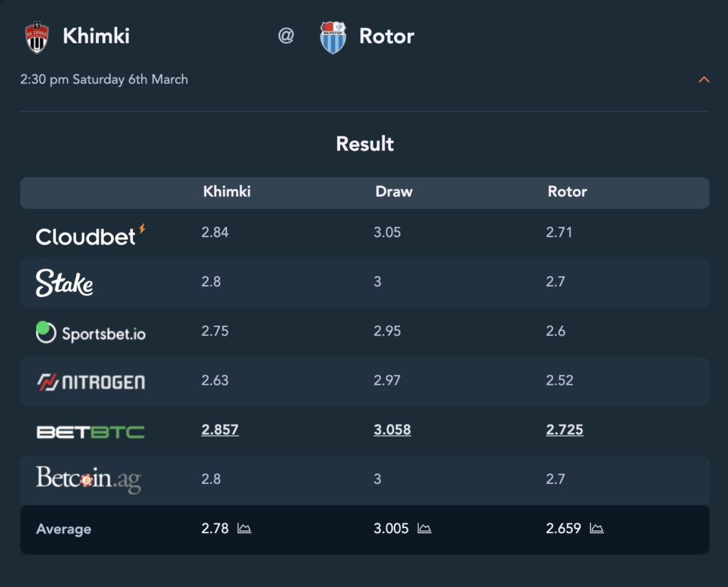Click the Rotor team crest

(333, 38)
